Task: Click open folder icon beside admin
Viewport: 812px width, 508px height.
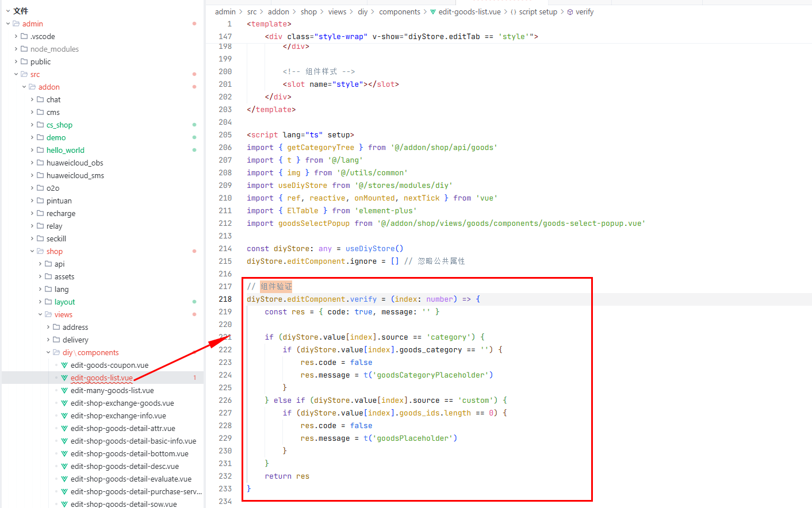Action: tap(16, 24)
